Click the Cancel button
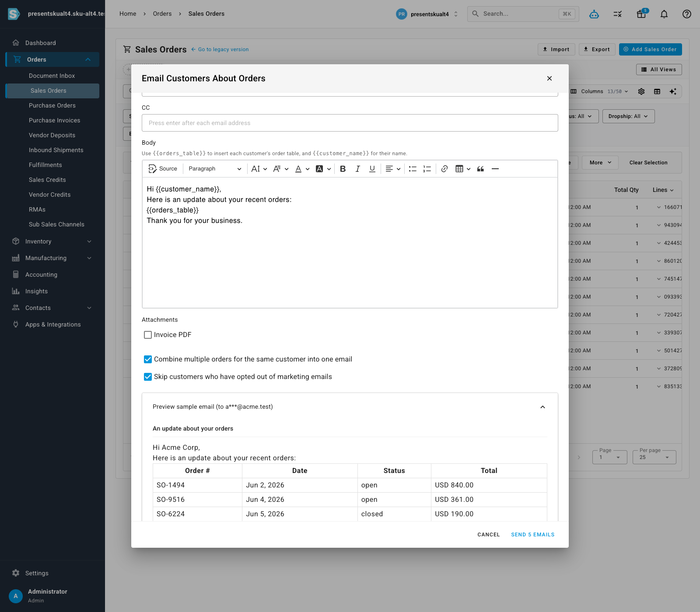This screenshot has width=700, height=612. point(489,535)
